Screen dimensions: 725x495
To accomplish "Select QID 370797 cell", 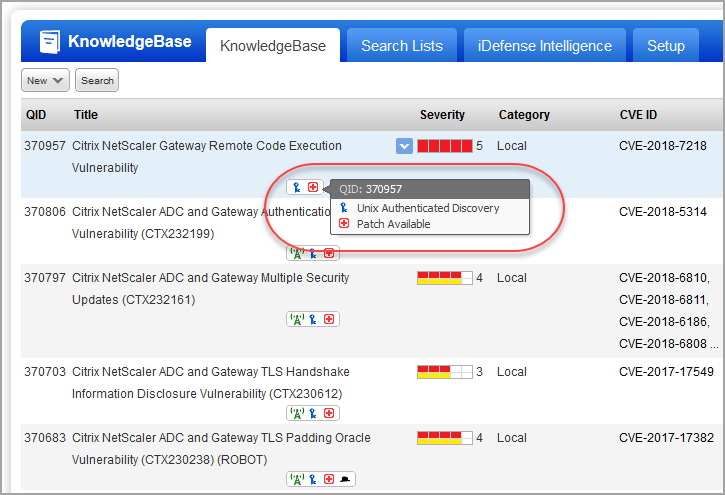I will point(45,278).
